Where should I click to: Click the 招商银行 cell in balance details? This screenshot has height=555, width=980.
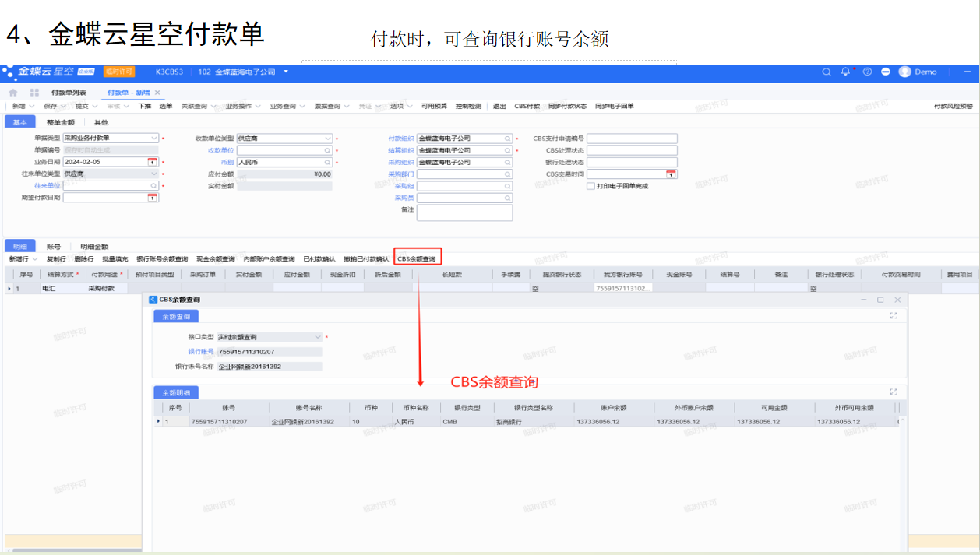[532, 421]
